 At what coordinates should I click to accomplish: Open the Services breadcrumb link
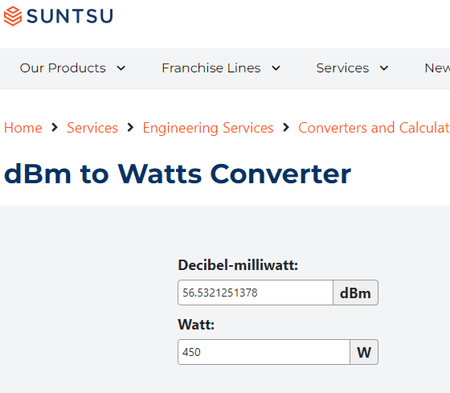tap(92, 128)
